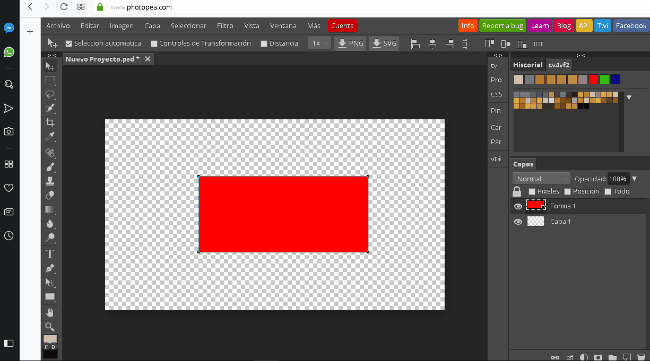Select the Rectangular Marquee selection tool
The width and height of the screenshot is (650, 361).
[50, 80]
